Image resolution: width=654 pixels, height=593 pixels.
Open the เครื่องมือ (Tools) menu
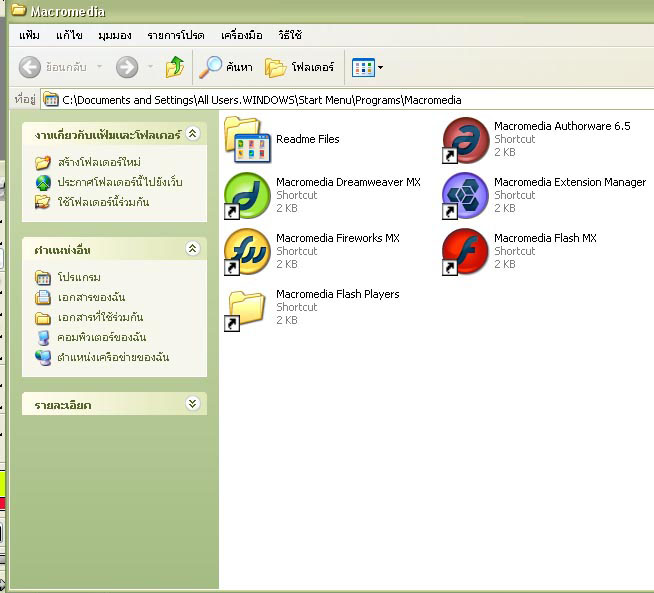241,35
